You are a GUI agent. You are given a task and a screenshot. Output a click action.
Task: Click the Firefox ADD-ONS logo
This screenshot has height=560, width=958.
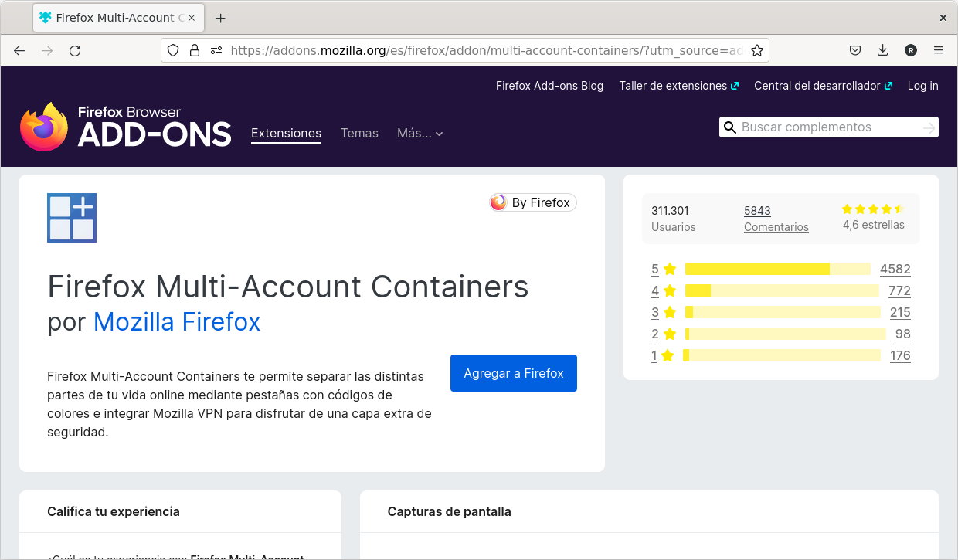pyautogui.click(x=125, y=126)
